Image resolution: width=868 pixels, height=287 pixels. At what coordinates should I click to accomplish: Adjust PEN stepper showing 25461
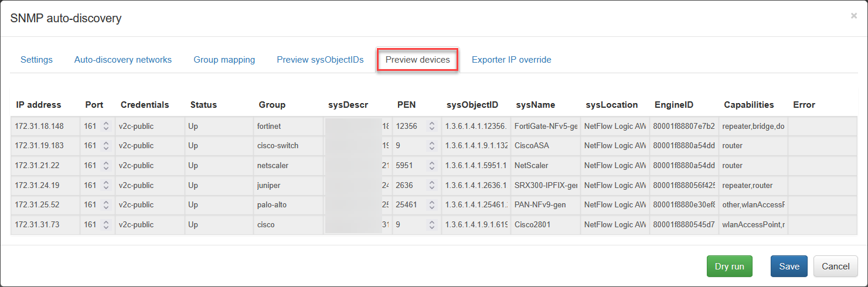coord(431,205)
